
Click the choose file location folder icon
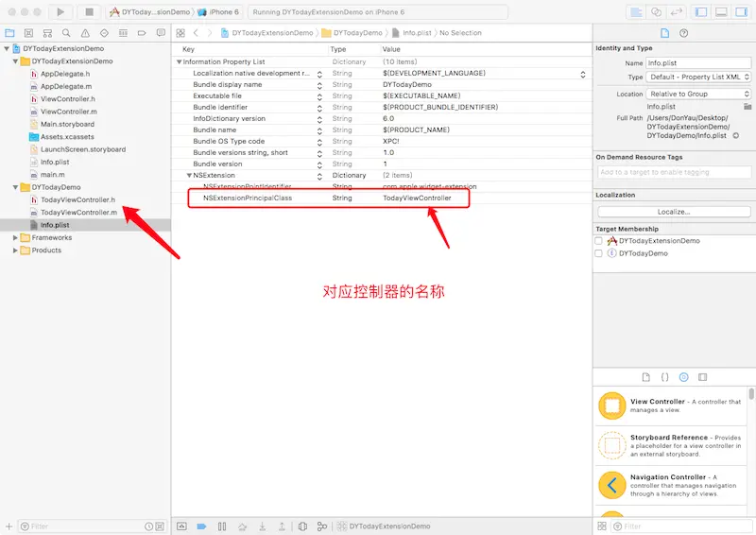coord(747,107)
